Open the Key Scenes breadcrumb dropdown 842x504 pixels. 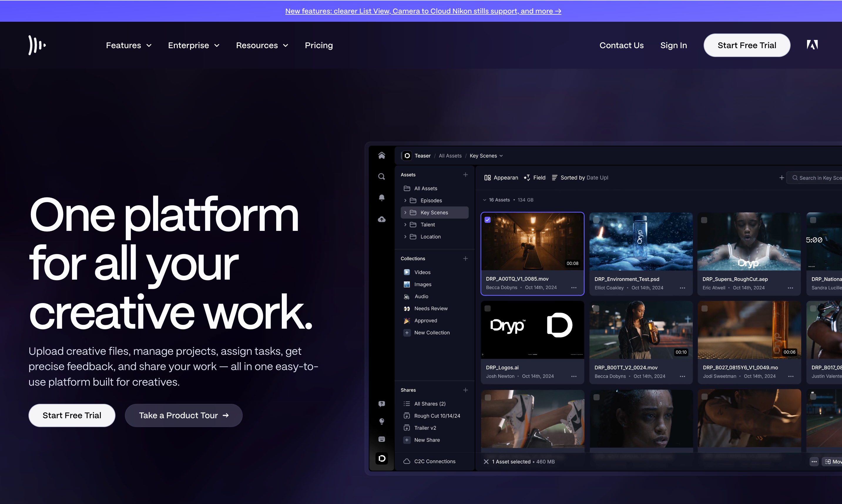pyautogui.click(x=502, y=156)
